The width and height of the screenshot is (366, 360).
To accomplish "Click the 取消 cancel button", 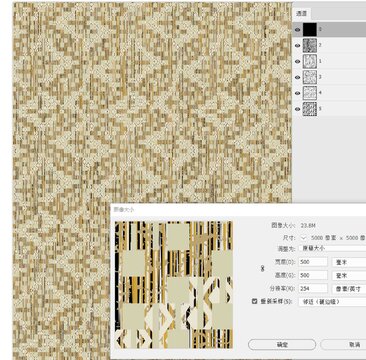I will (x=343, y=345).
